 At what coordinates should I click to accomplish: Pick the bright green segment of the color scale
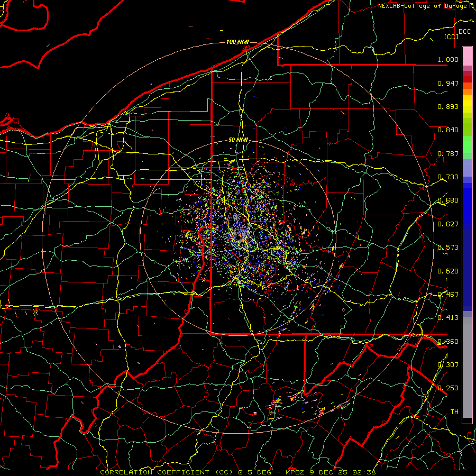pos(467,144)
